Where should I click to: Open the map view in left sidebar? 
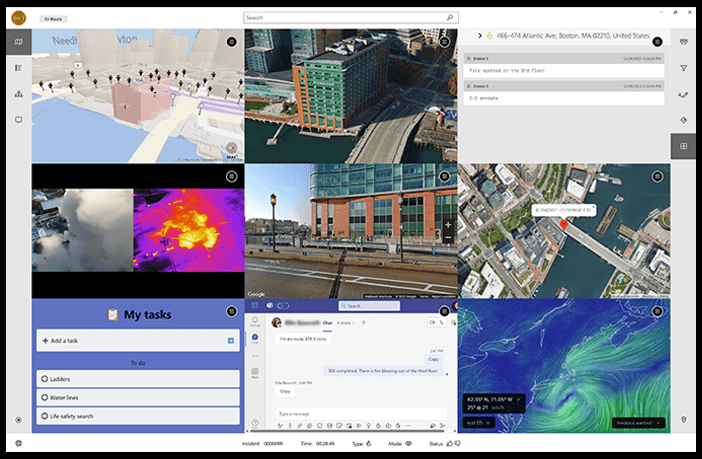pos(18,42)
